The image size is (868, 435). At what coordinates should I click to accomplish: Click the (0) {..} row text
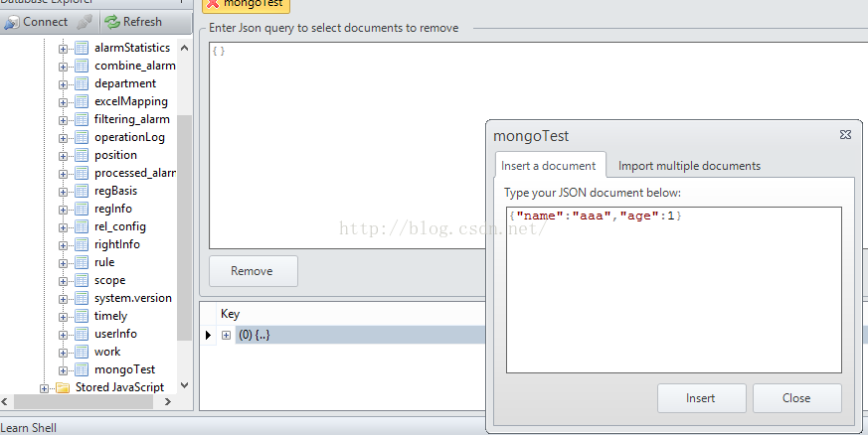(255, 335)
